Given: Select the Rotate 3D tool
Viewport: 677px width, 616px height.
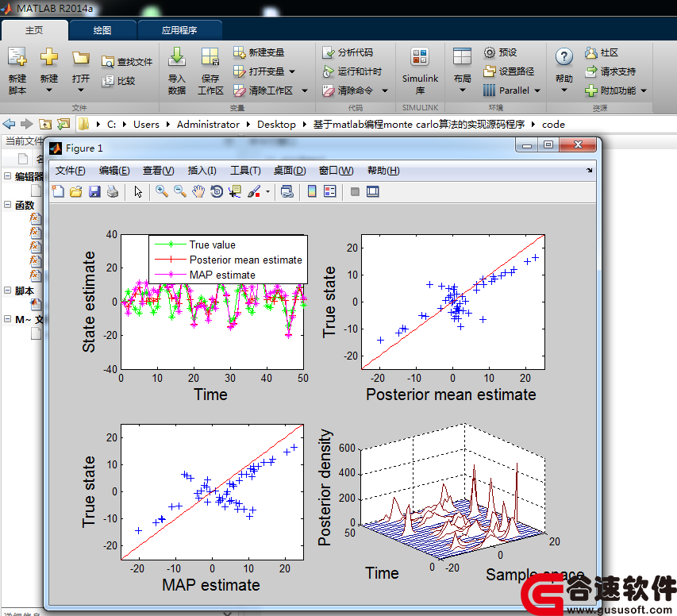Looking at the screenshot, I should pyautogui.click(x=217, y=191).
